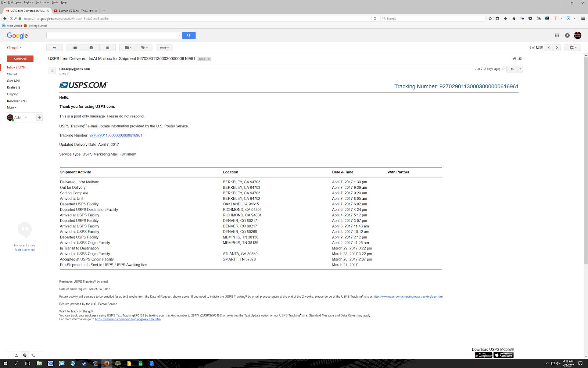Viewport: 588px width, 368px height.
Task: Print the whole email conversation
Action: (x=514, y=59)
